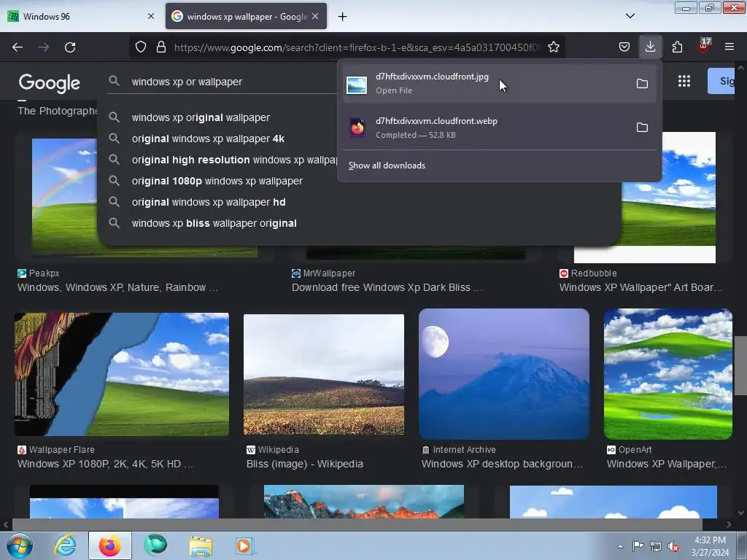This screenshot has width=747, height=560.
Task: Reload the current Google page
Action: point(70,47)
